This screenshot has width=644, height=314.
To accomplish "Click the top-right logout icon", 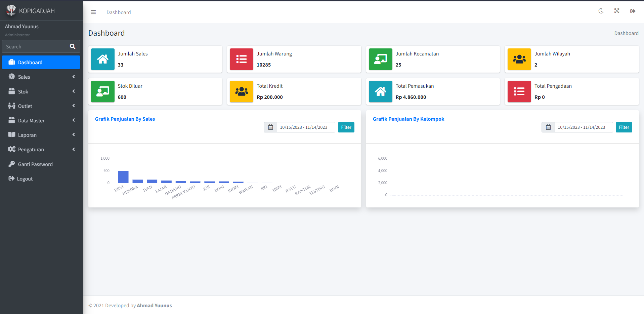I will [x=633, y=11].
